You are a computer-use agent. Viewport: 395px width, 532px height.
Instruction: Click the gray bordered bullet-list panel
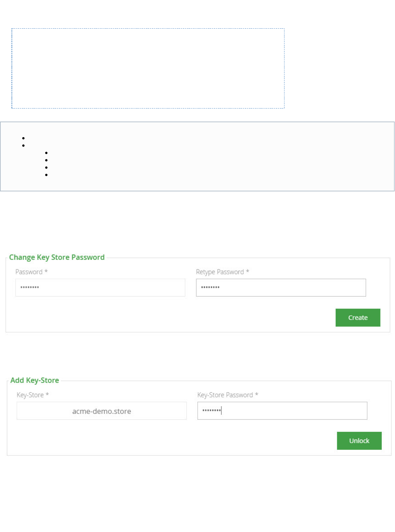[229, 157]
